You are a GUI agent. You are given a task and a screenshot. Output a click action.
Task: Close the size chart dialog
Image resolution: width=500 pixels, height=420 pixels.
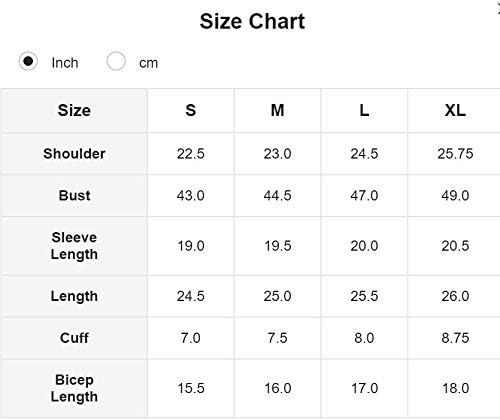[498, 10]
